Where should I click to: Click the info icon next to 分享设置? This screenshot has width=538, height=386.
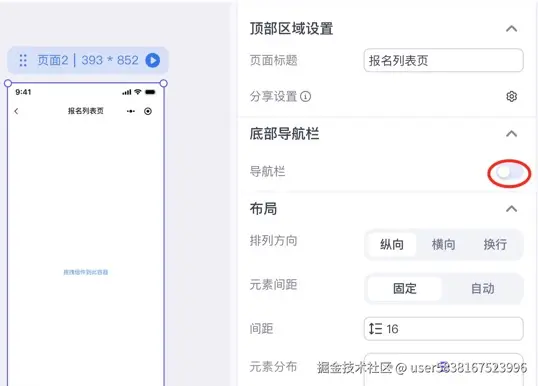305,96
